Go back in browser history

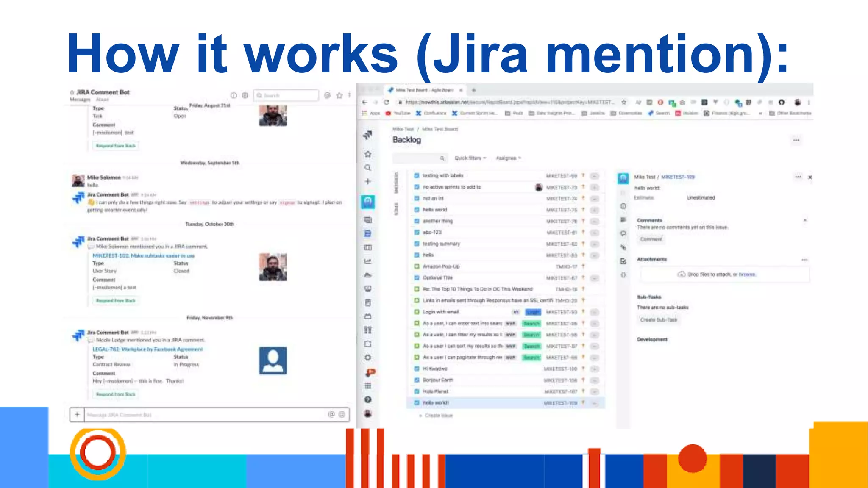click(364, 102)
